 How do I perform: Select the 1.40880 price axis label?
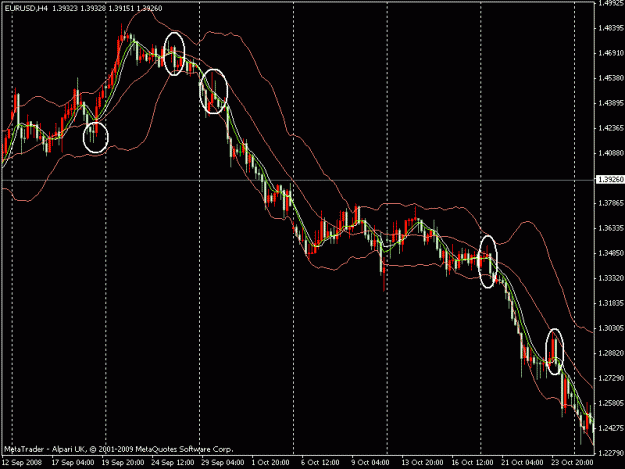(x=611, y=153)
